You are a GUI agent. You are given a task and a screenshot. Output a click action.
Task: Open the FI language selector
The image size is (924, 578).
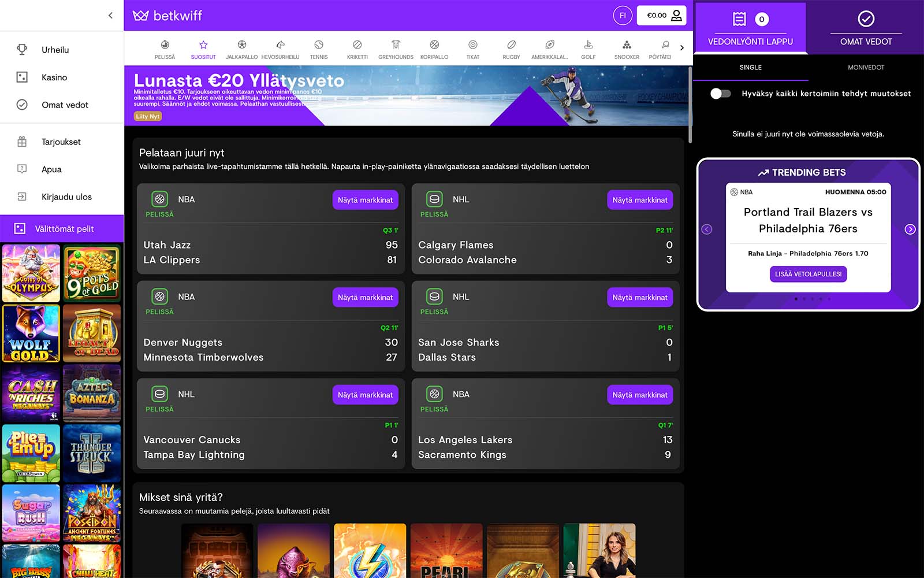point(623,16)
